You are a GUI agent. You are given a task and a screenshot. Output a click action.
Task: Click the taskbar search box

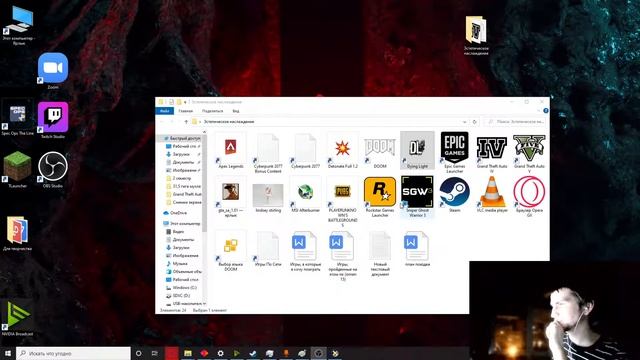[x=73, y=353]
